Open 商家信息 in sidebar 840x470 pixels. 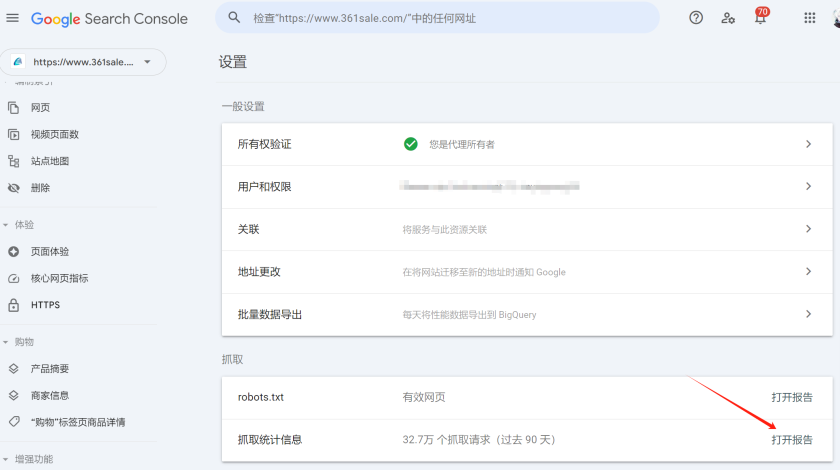pos(50,396)
